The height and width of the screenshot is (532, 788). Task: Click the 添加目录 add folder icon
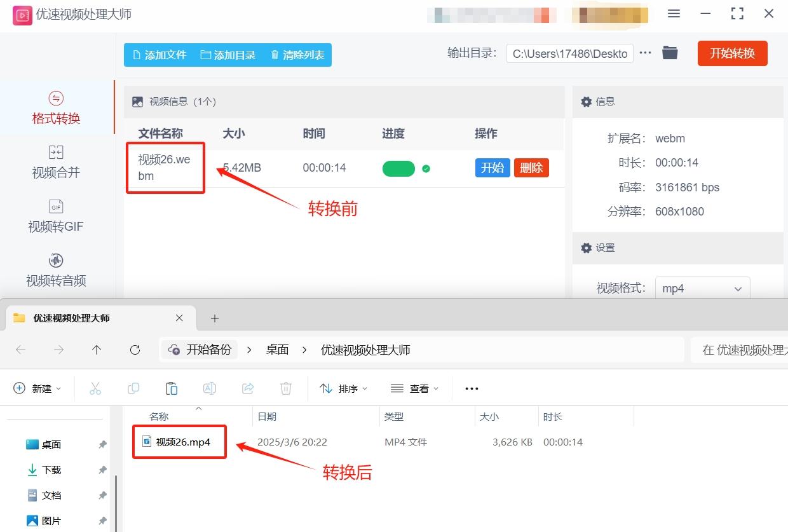[x=204, y=55]
